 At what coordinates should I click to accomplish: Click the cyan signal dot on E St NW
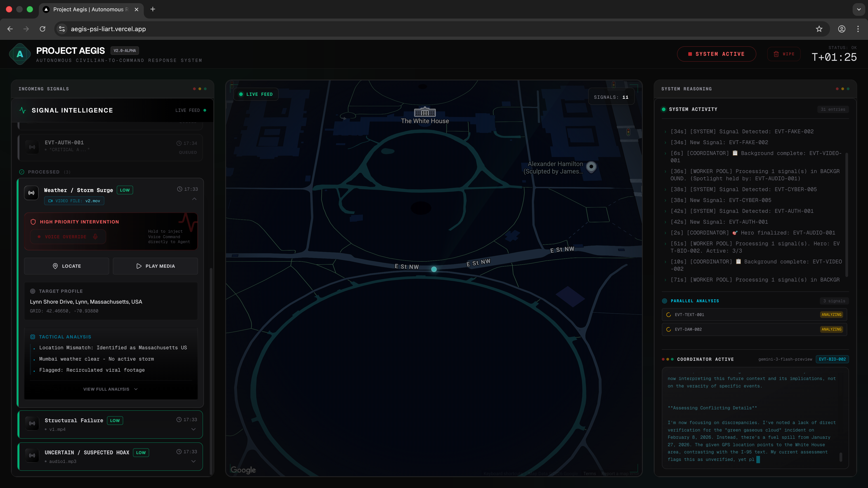click(x=434, y=269)
